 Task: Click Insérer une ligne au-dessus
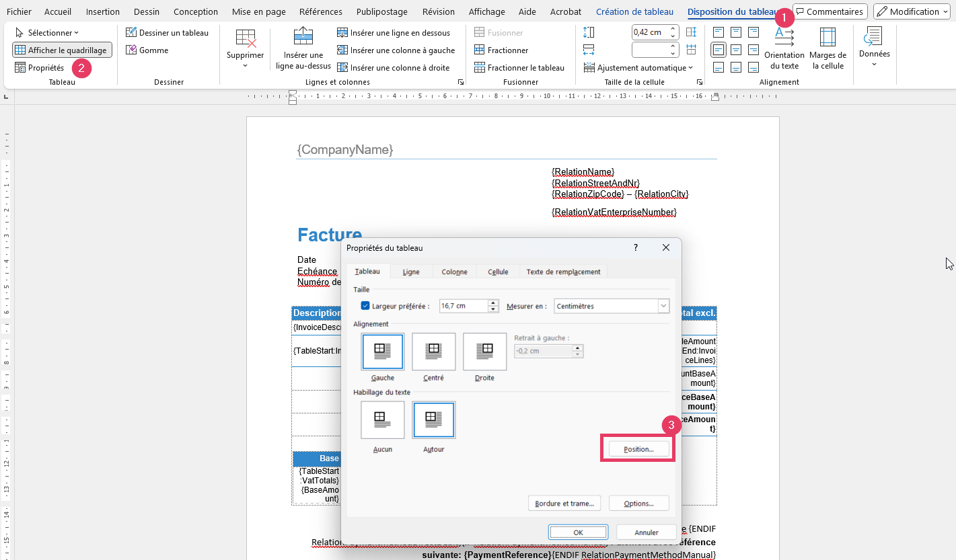(303, 48)
